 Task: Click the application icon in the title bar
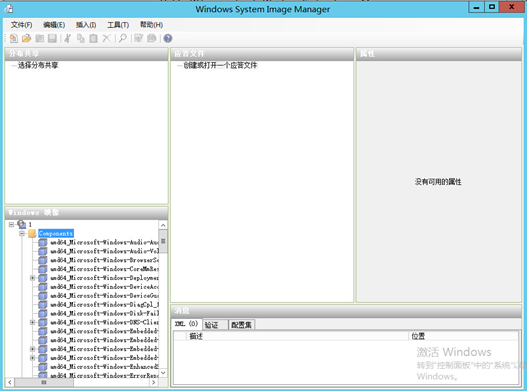pyautogui.click(x=9, y=9)
